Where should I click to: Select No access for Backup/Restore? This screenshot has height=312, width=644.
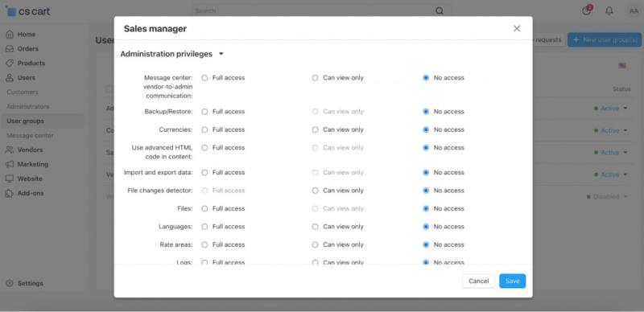tap(426, 112)
